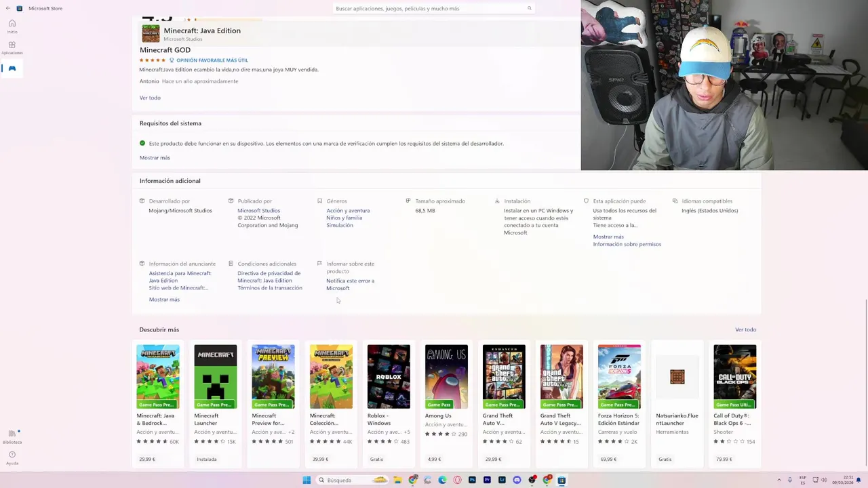Click the Gratis label under Roblox
The width and height of the screenshot is (868, 488).
(x=376, y=460)
